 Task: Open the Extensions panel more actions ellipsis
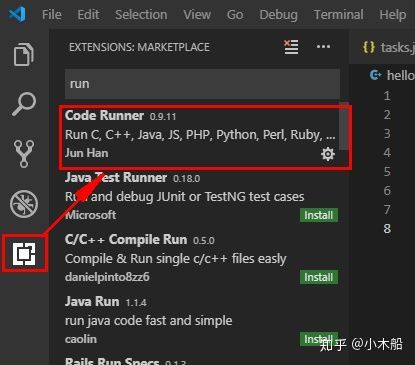point(323,47)
